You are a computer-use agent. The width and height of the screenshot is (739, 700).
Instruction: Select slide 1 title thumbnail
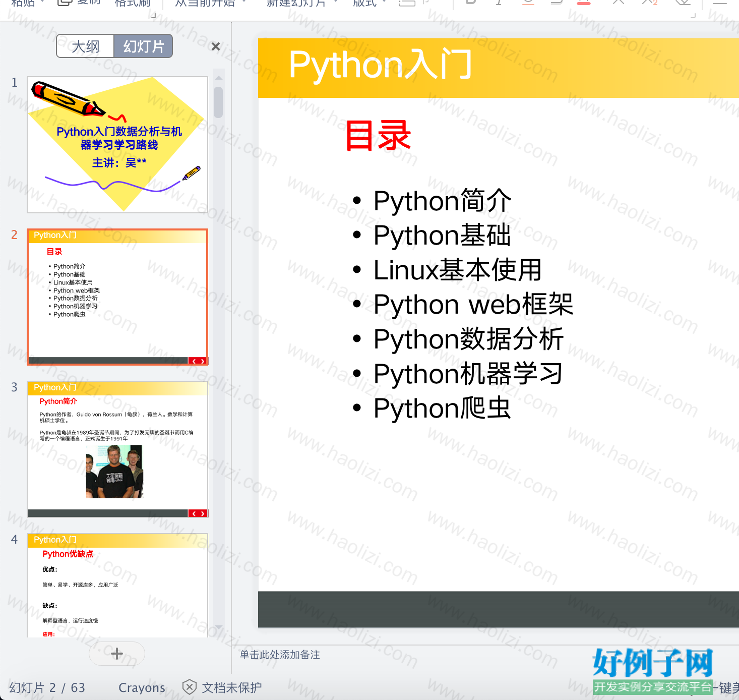tap(117, 145)
